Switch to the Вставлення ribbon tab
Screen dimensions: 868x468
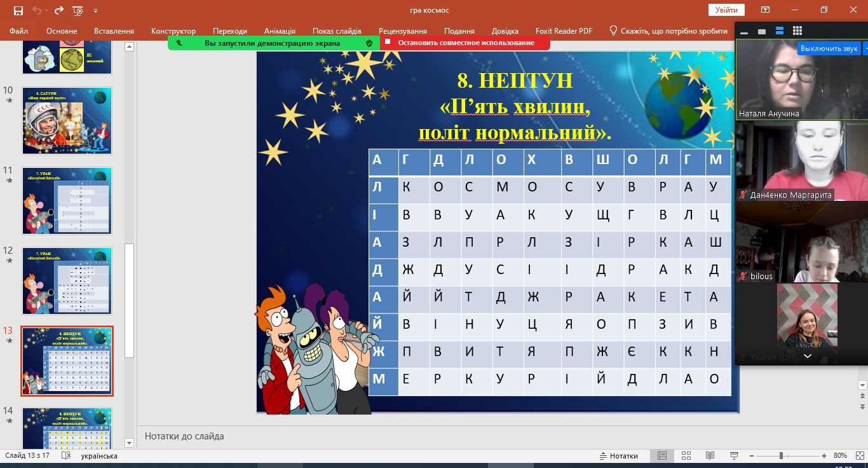click(114, 31)
